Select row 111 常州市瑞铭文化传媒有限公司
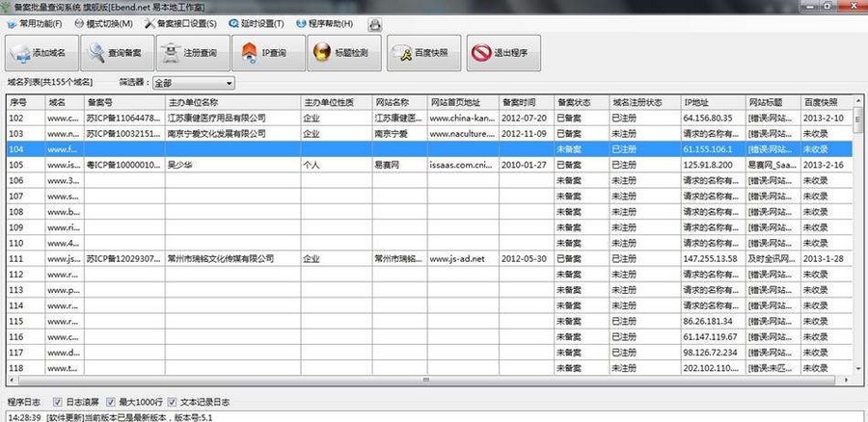 coord(429,258)
